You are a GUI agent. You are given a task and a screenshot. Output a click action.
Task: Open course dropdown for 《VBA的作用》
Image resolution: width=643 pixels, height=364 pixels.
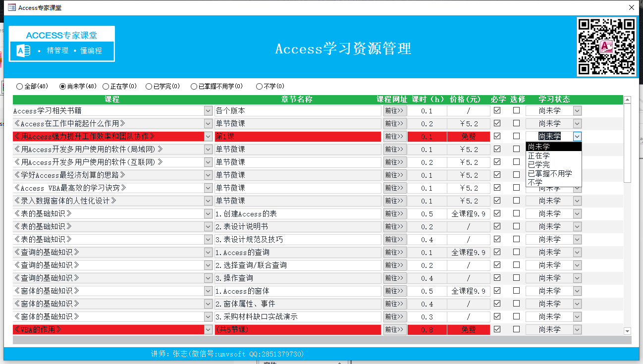coord(208,330)
